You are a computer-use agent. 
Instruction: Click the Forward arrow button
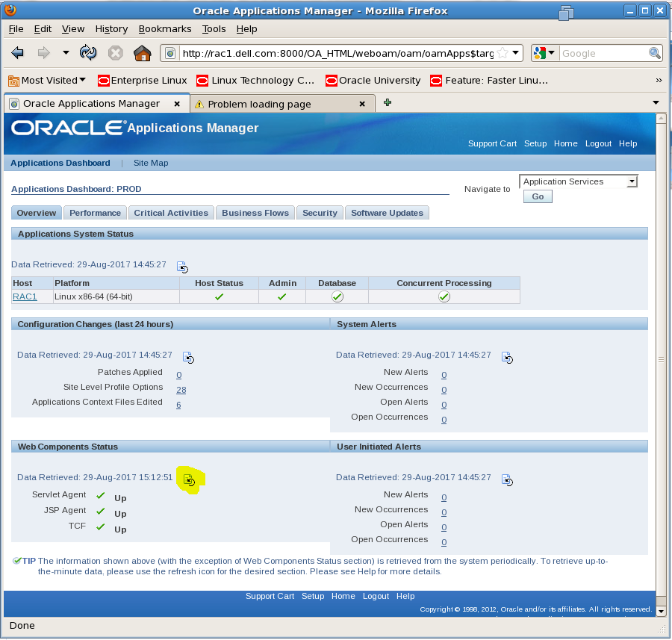tap(44, 53)
